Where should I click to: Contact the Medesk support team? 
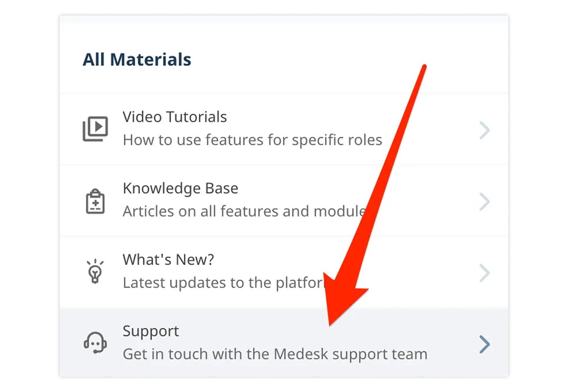[x=151, y=331]
